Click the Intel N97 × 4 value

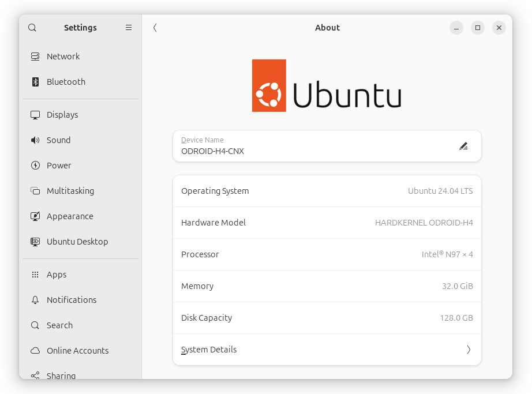[x=447, y=254]
